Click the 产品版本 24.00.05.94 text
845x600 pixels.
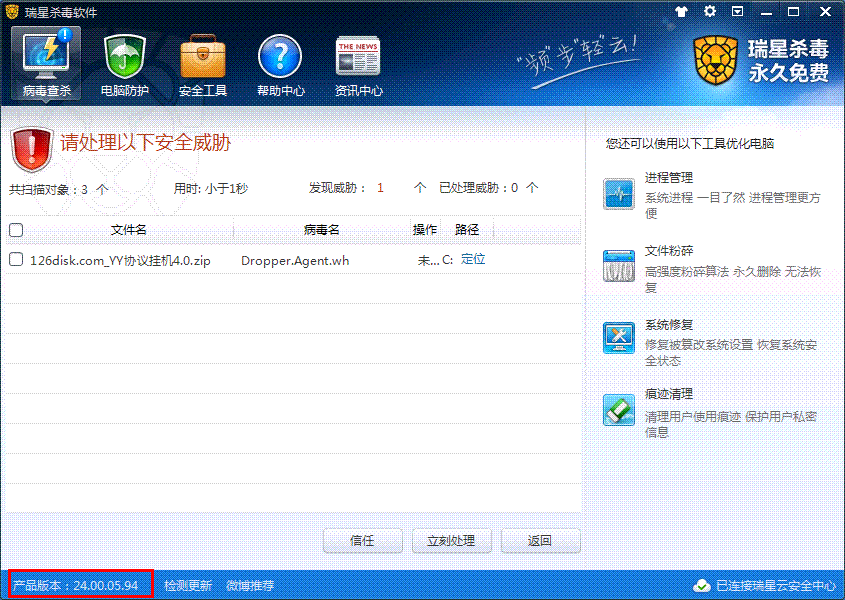(75, 585)
